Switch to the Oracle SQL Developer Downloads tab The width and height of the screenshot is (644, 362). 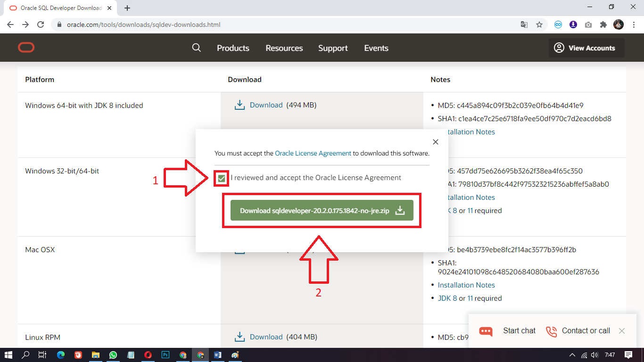[x=57, y=8]
